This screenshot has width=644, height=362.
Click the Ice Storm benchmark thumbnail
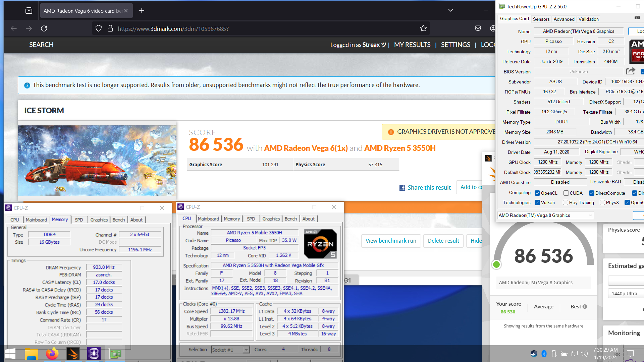point(97,161)
